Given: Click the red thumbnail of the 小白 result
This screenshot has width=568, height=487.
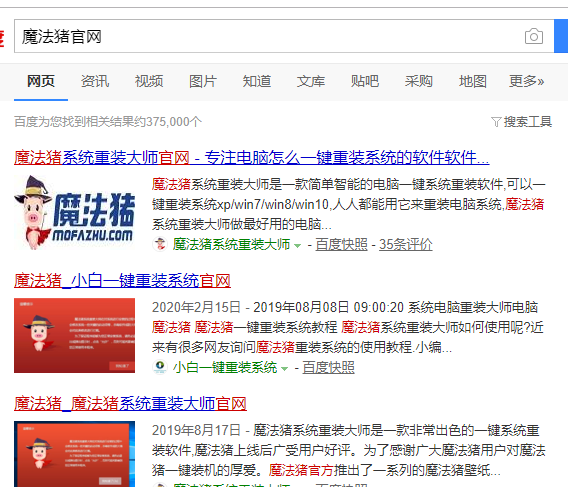Looking at the screenshot, I should pos(74,335).
